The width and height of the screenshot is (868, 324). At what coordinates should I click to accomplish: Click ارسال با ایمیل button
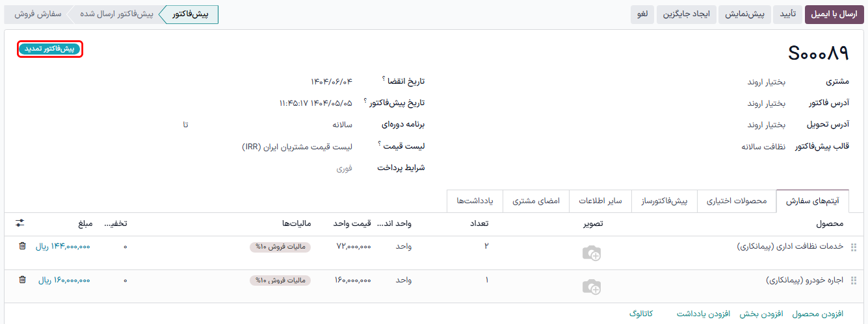[834, 14]
